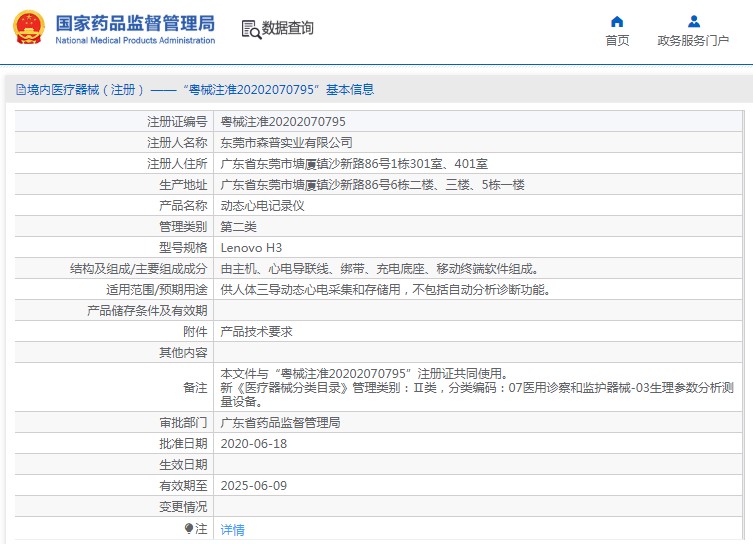Open the 首页 menu item
This screenshot has height=544, width=753.
pyautogui.click(x=617, y=41)
